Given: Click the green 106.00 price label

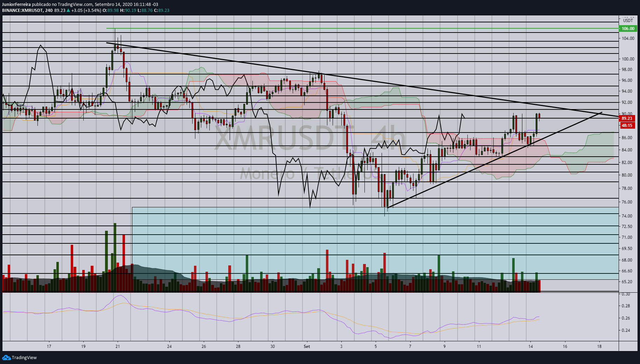Looking at the screenshot, I should [628, 28].
